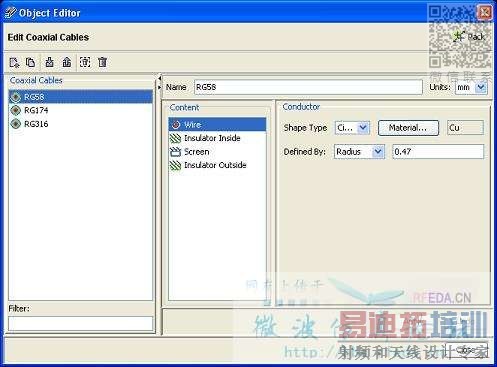Select Wire in the Content list
This screenshot has width=497, height=367.
point(217,125)
